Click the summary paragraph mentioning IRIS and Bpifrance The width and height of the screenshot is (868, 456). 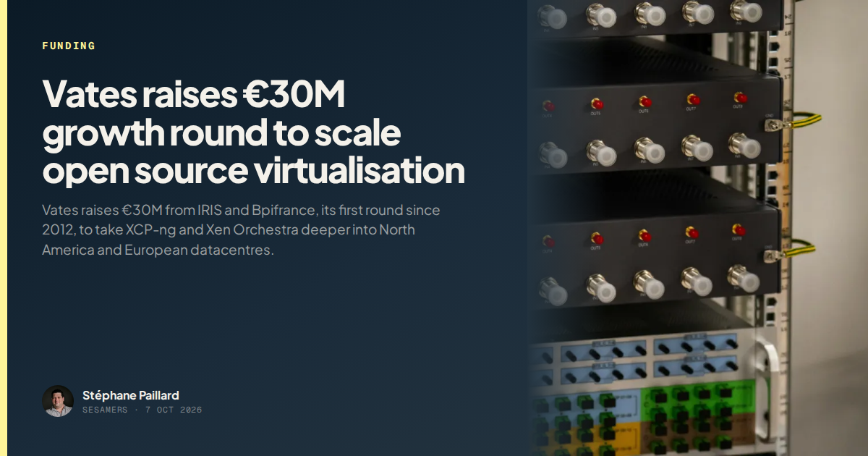coord(242,230)
